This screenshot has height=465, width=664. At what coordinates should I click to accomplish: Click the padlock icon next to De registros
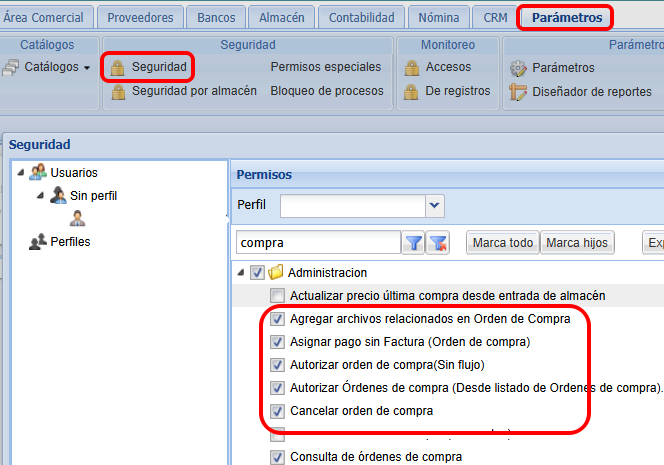tap(411, 91)
